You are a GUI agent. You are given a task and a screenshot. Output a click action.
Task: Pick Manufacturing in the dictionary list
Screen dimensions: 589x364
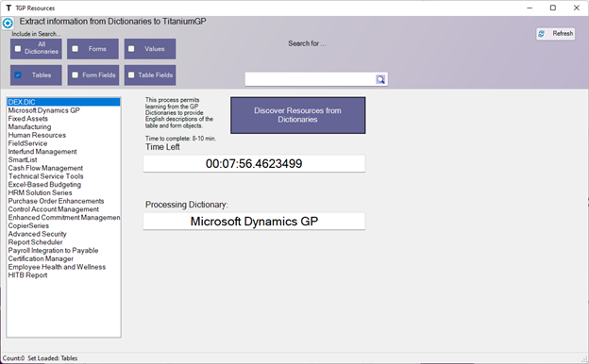(x=63, y=127)
